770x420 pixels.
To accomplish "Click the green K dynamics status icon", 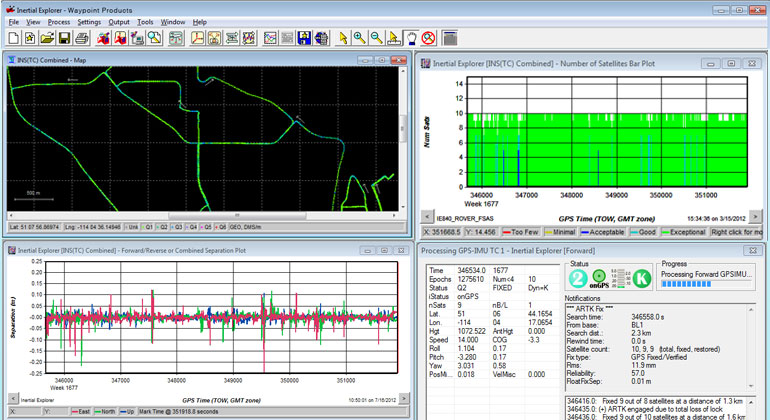I will 641,279.
